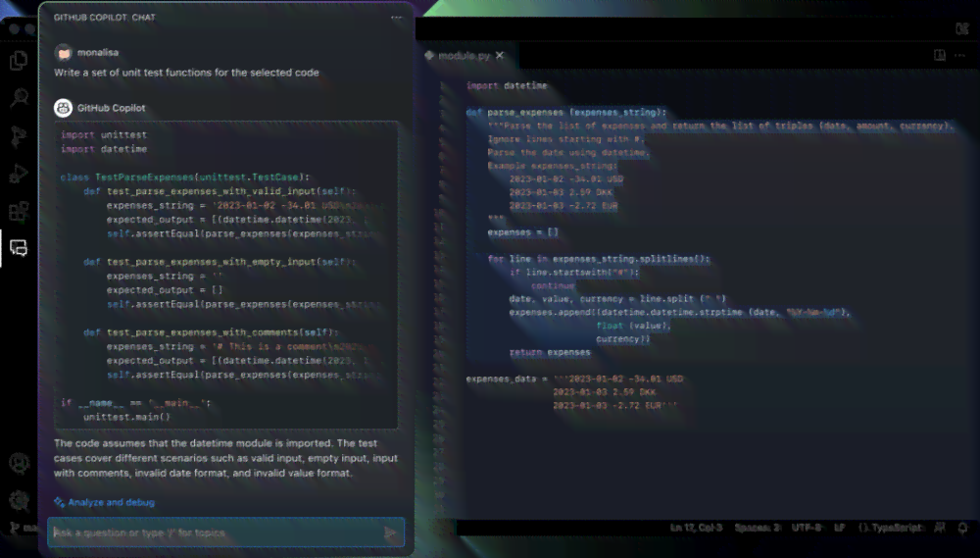Open the Manage gear icon
This screenshot has height=558, width=980.
(19, 500)
